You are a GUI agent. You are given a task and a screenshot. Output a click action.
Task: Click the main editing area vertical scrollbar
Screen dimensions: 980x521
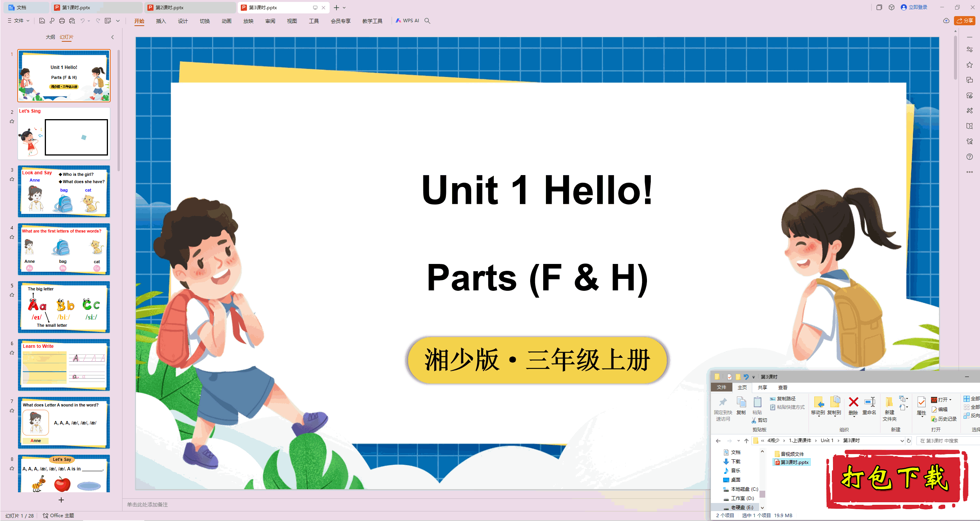955,57
